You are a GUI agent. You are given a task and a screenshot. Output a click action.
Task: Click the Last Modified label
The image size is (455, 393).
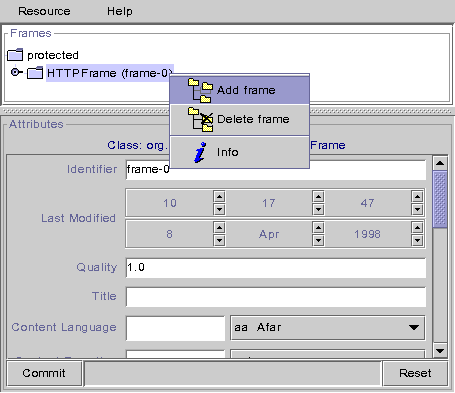pos(78,218)
